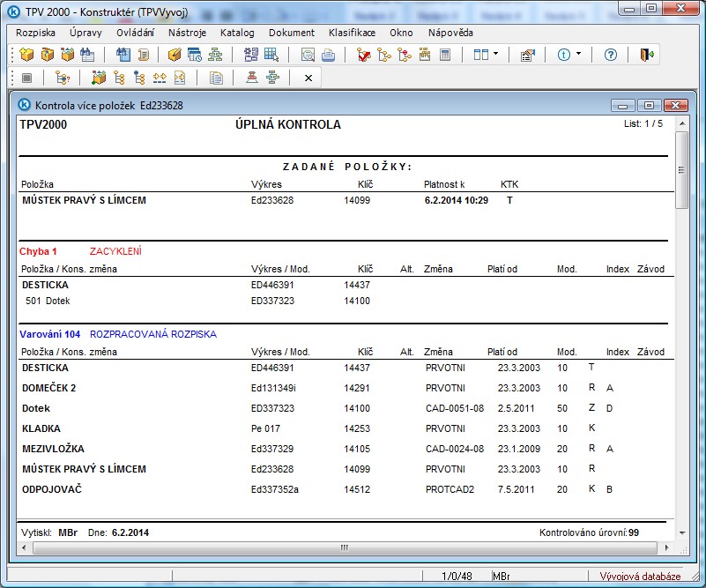Click the tree with red stop node icon

coord(405,55)
